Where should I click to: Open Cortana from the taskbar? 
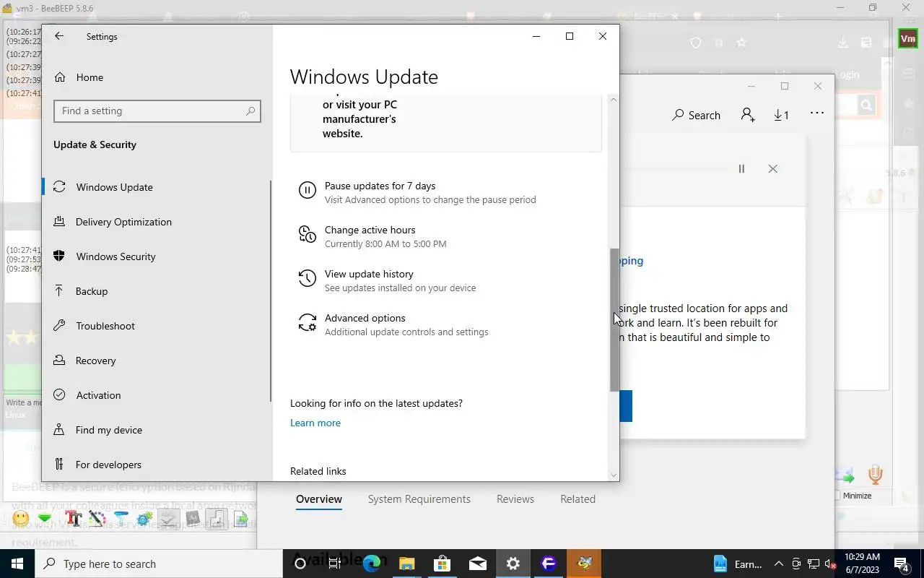pyautogui.click(x=300, y=564)
